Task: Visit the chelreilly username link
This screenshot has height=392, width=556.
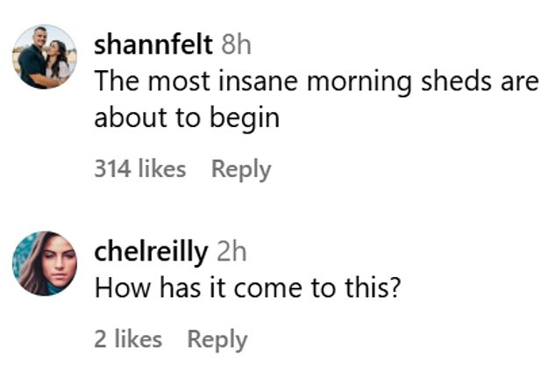Action: click(x=151, y=252)
